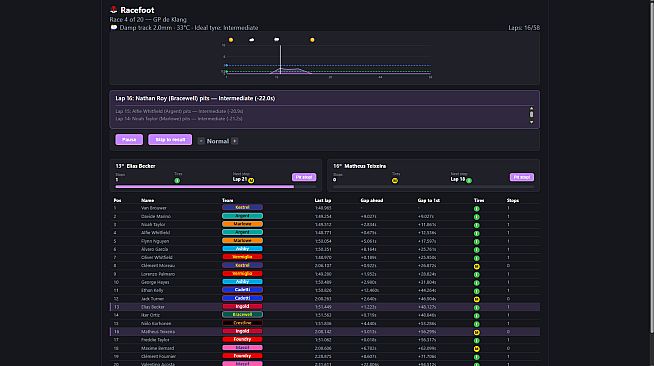
Task: Click the Lap 15 Alfie Whitfield pits log entry
Action: click(x=179, y=111)
